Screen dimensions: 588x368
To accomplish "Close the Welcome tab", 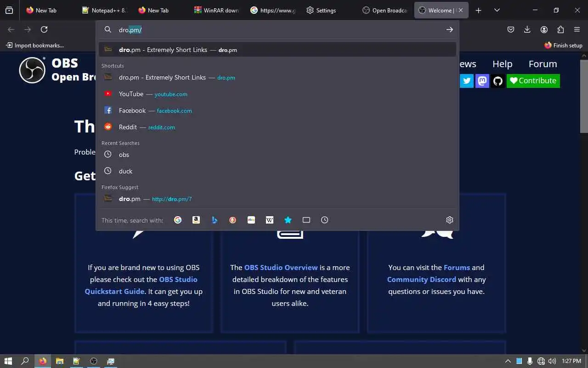I will (x=461, y=10).
